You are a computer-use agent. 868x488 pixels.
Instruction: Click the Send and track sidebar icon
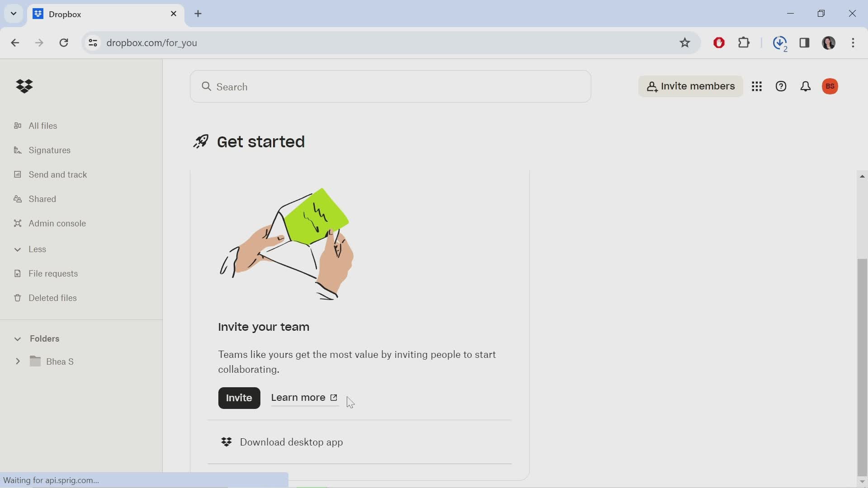pos(17,174)
